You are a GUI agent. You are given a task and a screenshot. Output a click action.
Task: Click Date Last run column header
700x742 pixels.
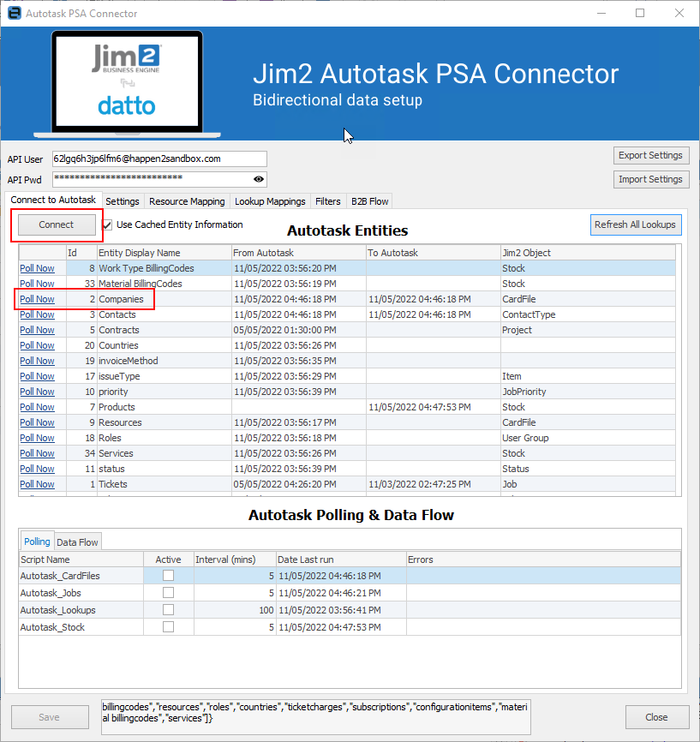[341, 559]
